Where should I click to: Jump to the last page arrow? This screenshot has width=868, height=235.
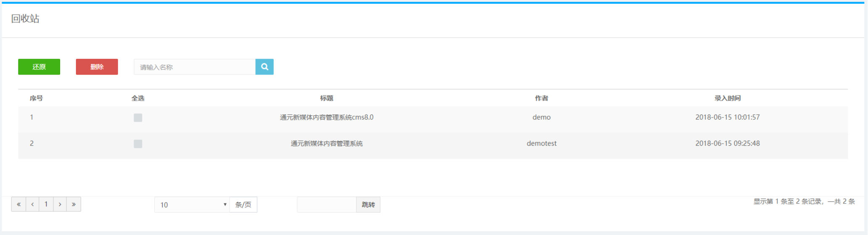[x=74, y=204]
